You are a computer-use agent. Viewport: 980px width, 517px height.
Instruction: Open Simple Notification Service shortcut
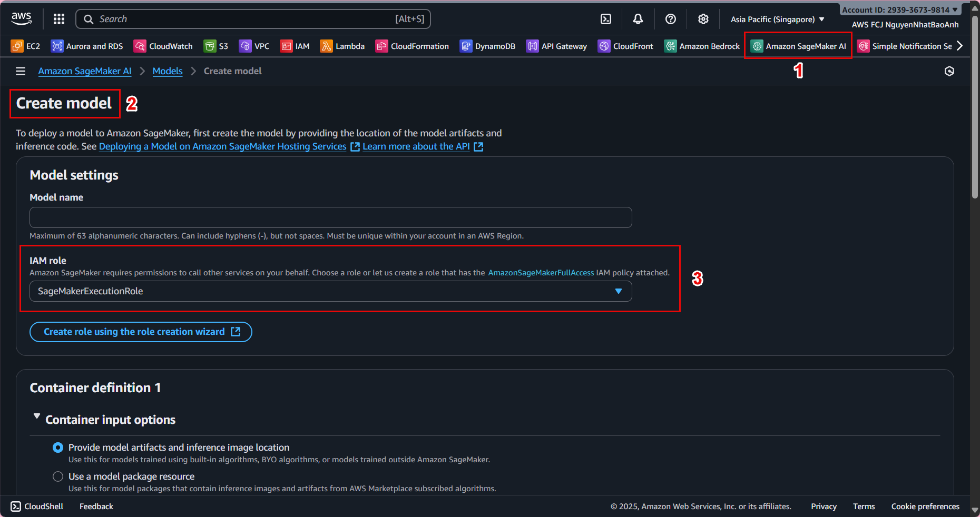(905, 46)
